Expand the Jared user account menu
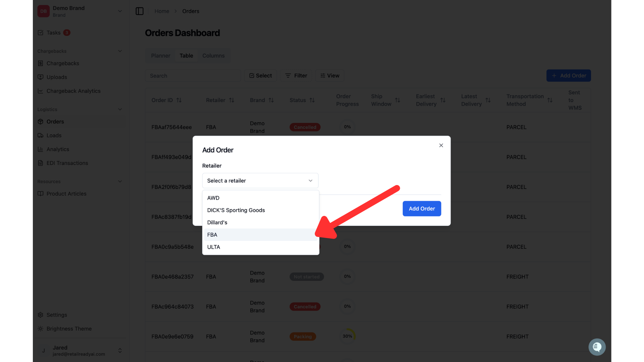 pyautogui.click(x=120, y=351)
